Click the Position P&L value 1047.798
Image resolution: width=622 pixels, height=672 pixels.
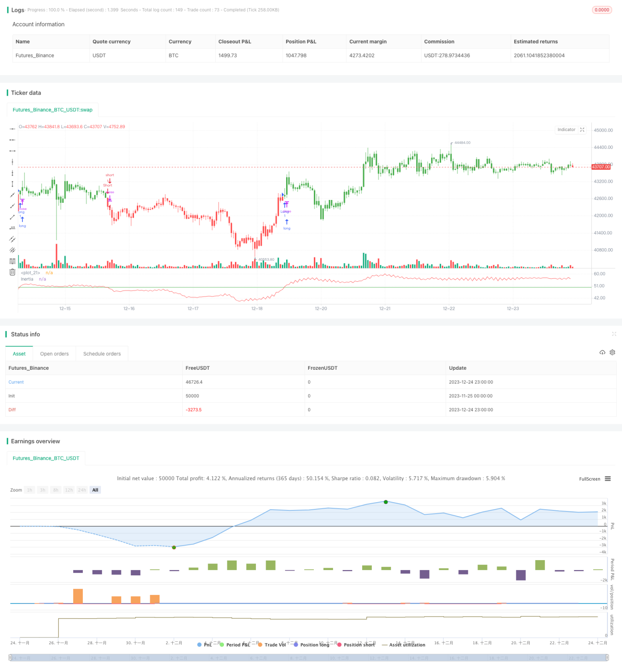[x=296, y=55]
